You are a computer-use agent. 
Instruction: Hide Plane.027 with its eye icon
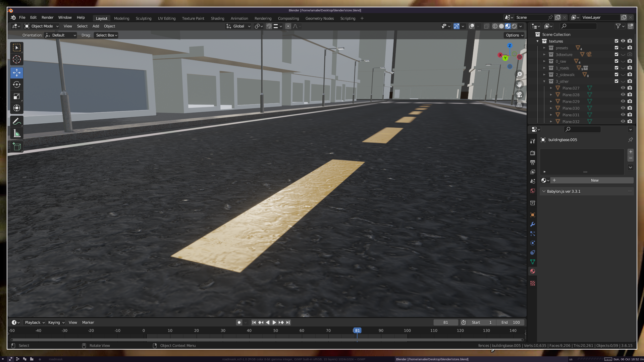click(623, 88)
